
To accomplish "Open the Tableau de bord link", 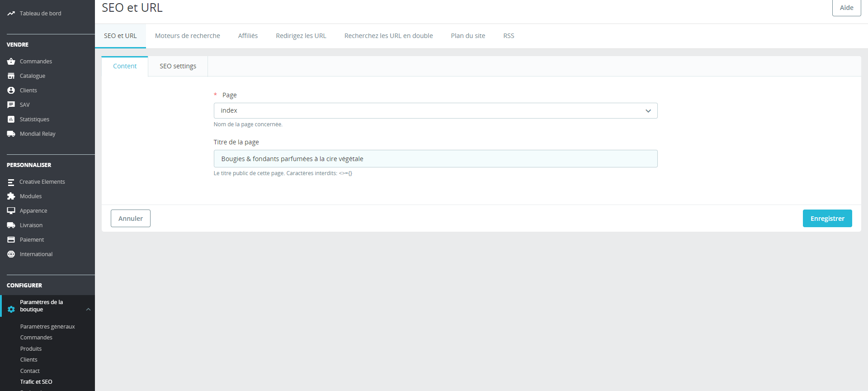I will (40, 14).
